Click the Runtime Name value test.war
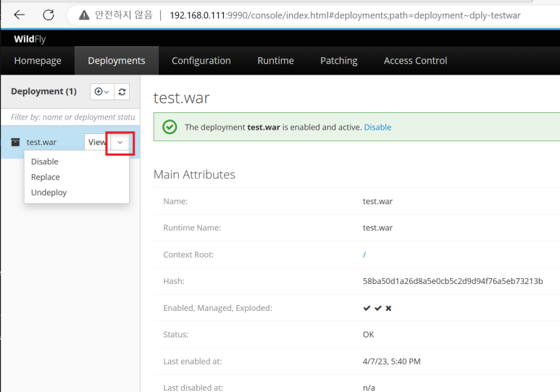This screenshot has width=560, height=392. (x=377, y=228)
